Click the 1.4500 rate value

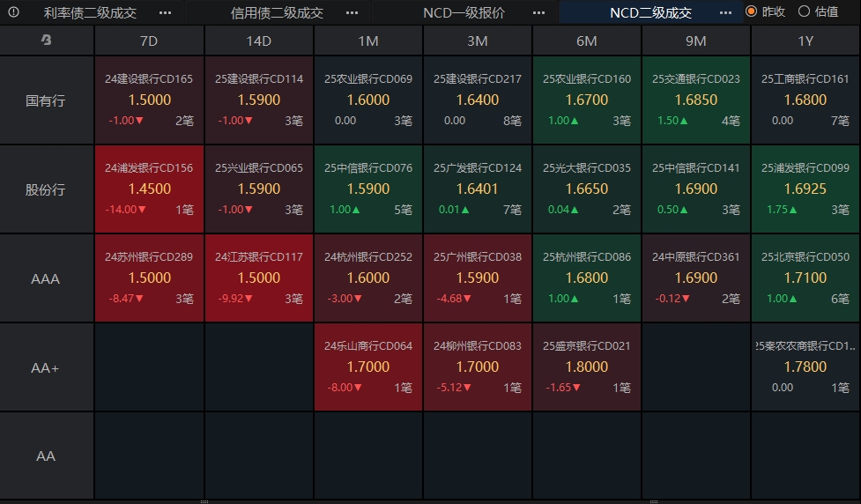pos(149,189)
